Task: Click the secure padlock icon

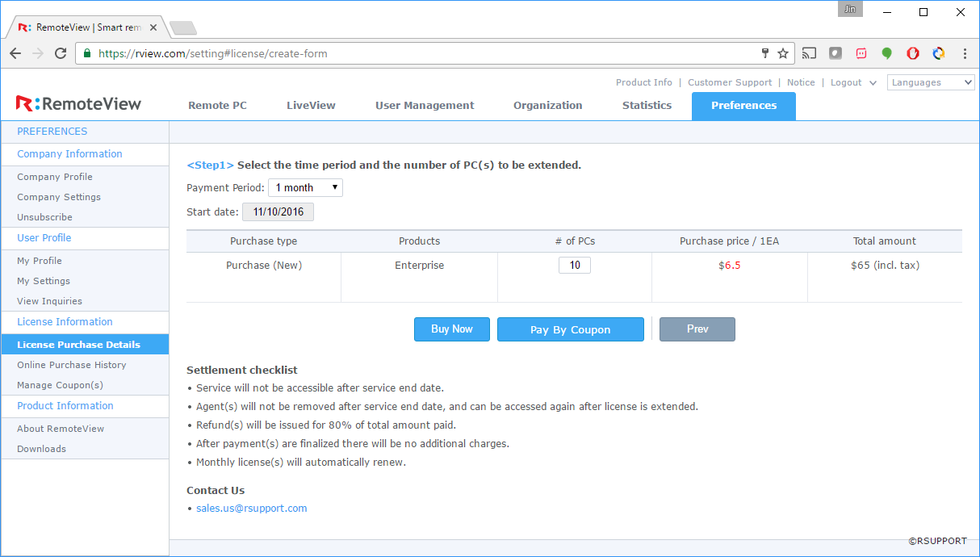Action: [x=87, y=53]
